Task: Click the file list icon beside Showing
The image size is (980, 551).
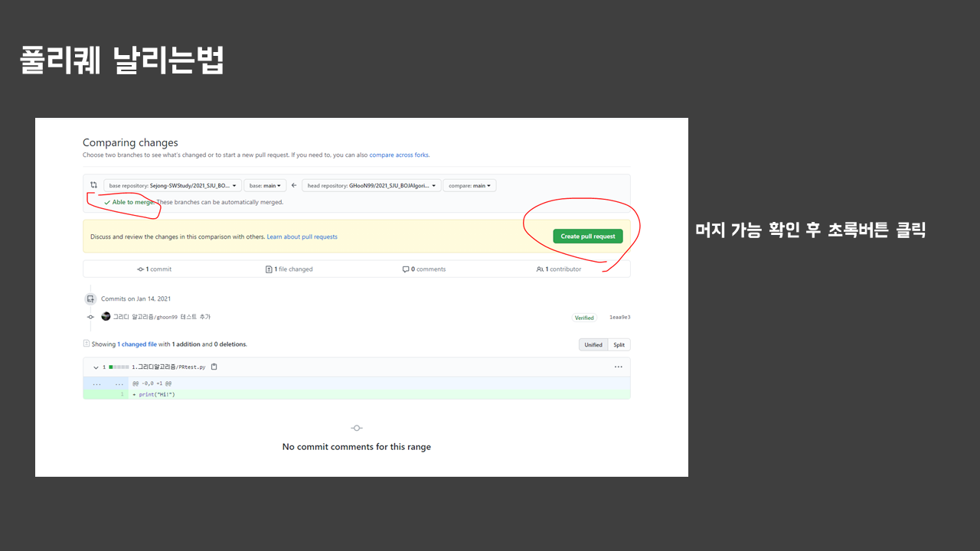Action: pos(86,344)
